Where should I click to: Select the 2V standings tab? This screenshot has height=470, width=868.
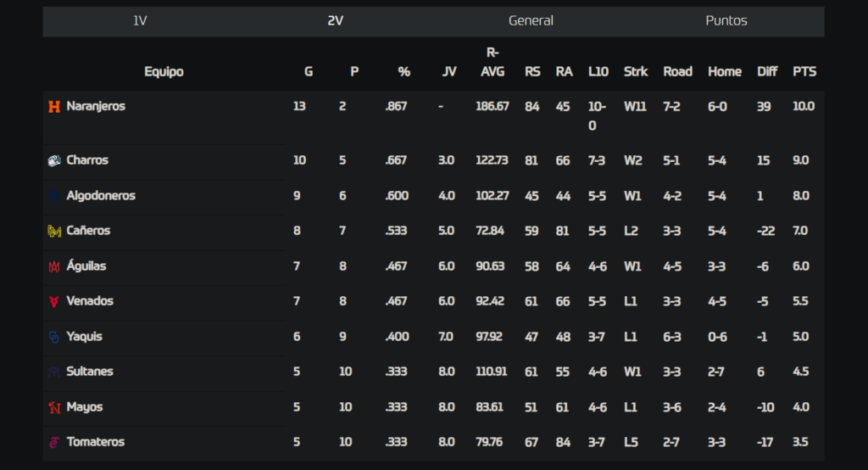tap(336, 21)
